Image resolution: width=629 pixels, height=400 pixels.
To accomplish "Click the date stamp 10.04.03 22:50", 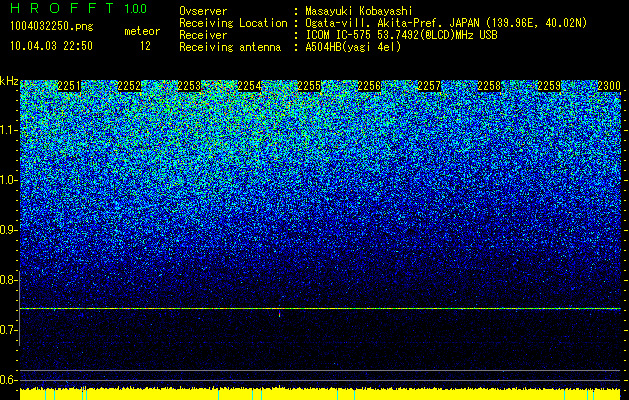I will [x=51, y=46].
